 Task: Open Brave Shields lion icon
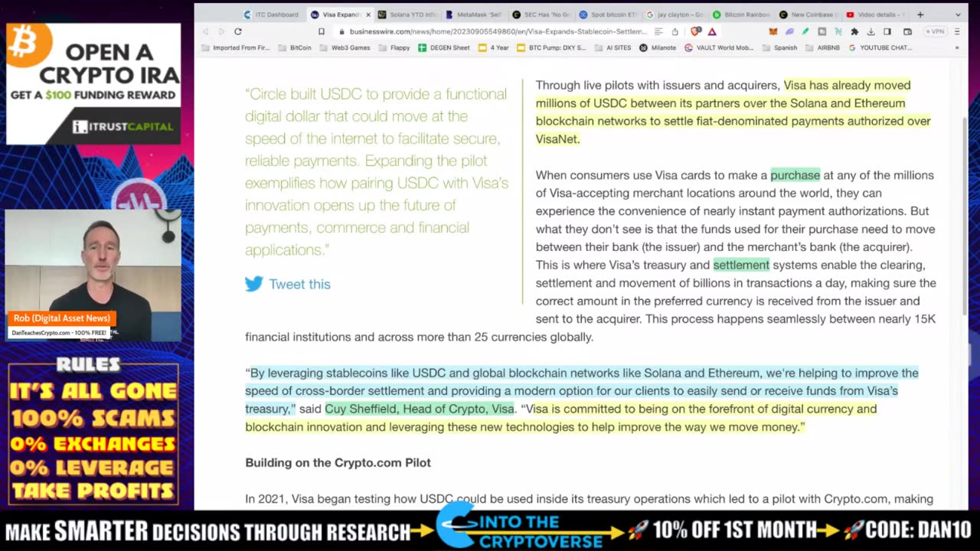695,31
